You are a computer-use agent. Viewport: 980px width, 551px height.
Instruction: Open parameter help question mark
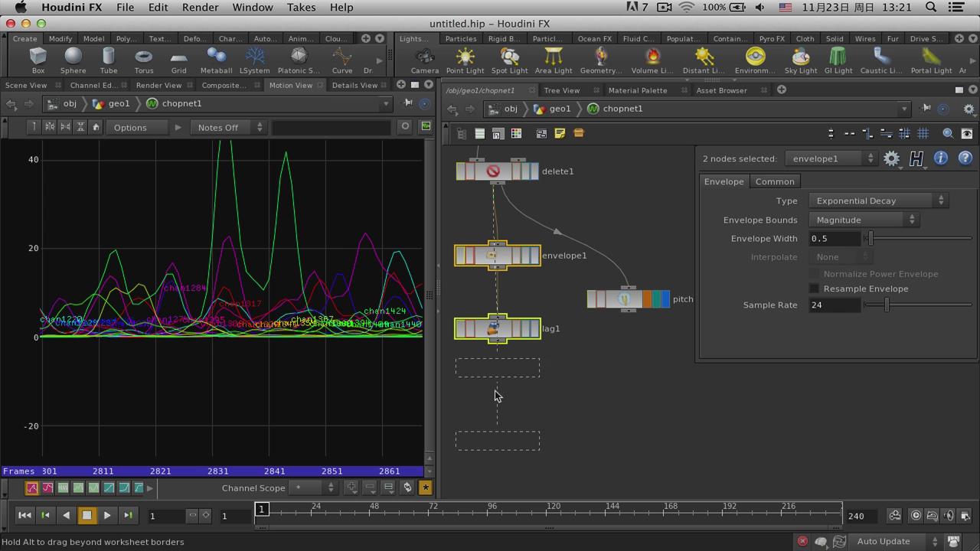[965, 158]
